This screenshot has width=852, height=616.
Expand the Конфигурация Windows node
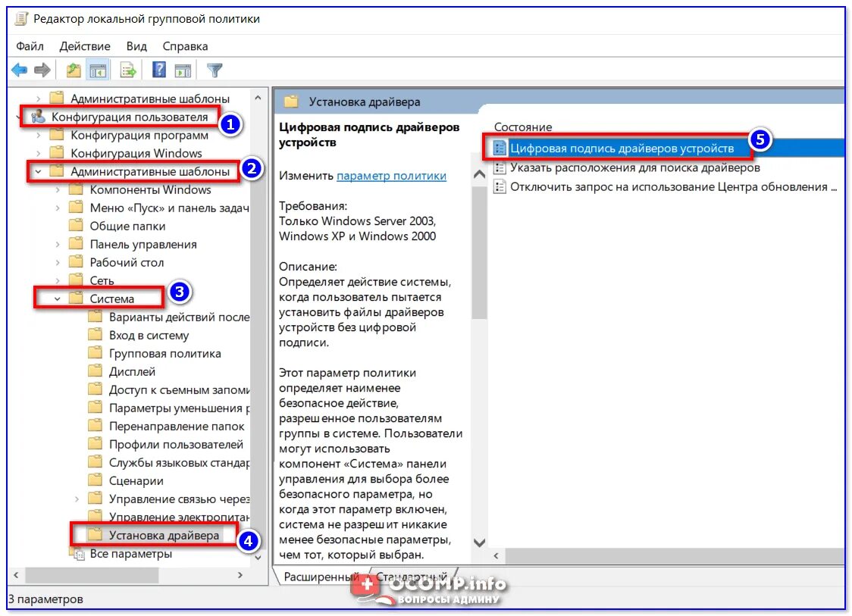[x=38, y=154]
